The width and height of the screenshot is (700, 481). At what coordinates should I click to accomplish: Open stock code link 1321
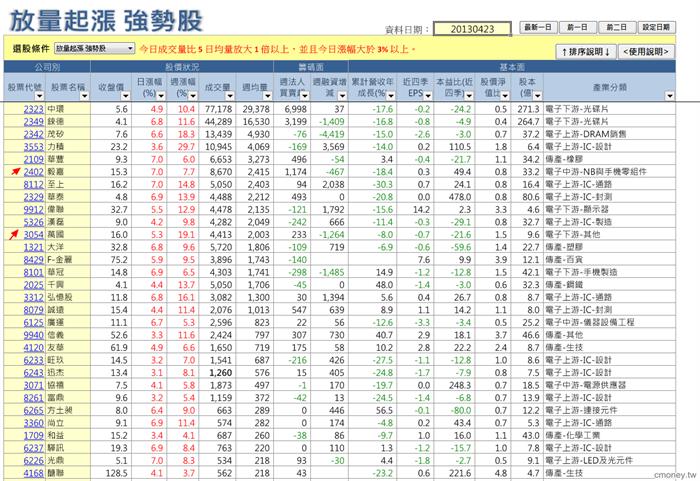(x=33, y=247)
